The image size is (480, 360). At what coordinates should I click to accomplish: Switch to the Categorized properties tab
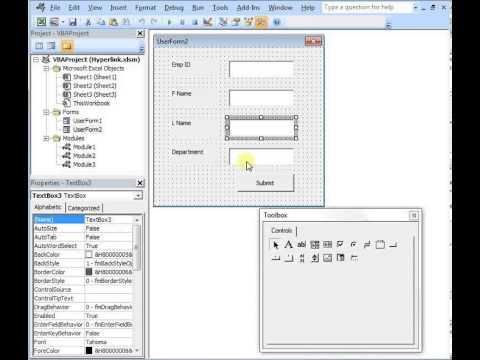pyautogui.click(x=84, y=208)
